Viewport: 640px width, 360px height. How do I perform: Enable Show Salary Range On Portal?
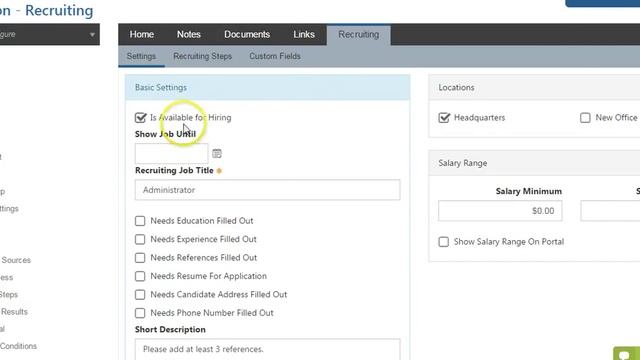(x=444, y=242)
